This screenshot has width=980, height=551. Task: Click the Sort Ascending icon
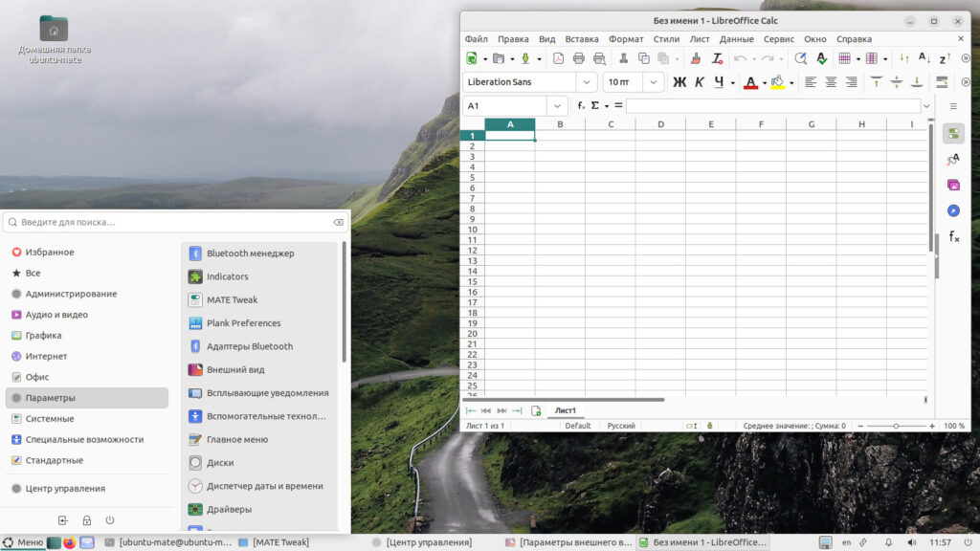[924, 58]
